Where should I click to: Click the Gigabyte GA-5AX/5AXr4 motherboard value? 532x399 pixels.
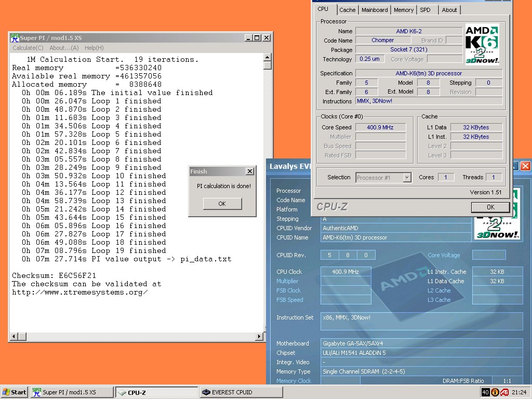[x=422, y=343]
